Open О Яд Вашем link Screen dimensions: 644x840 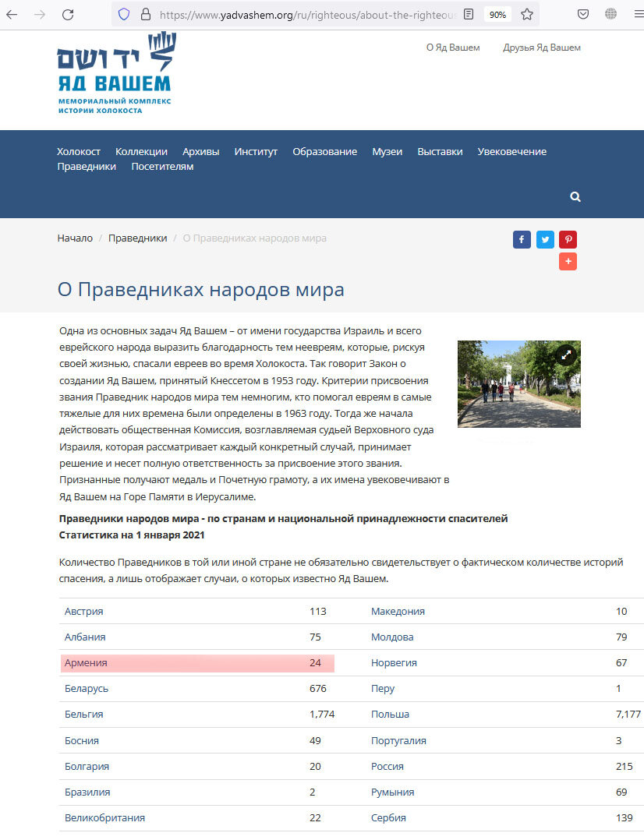pos(453,47)
